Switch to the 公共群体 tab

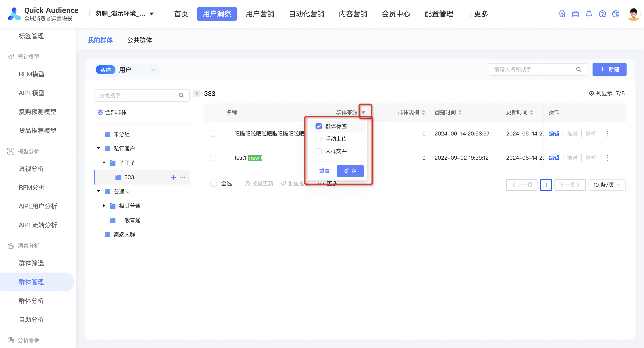click(x=139, y=40)
